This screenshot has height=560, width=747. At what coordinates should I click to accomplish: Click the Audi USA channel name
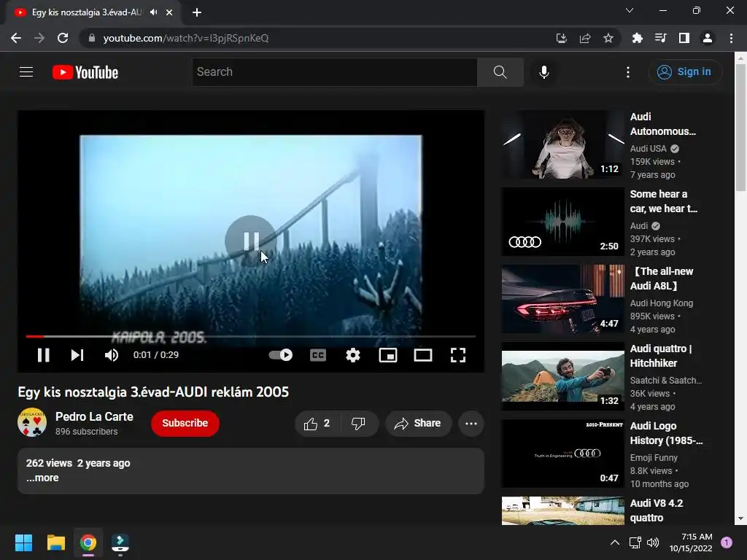(648, 149)
